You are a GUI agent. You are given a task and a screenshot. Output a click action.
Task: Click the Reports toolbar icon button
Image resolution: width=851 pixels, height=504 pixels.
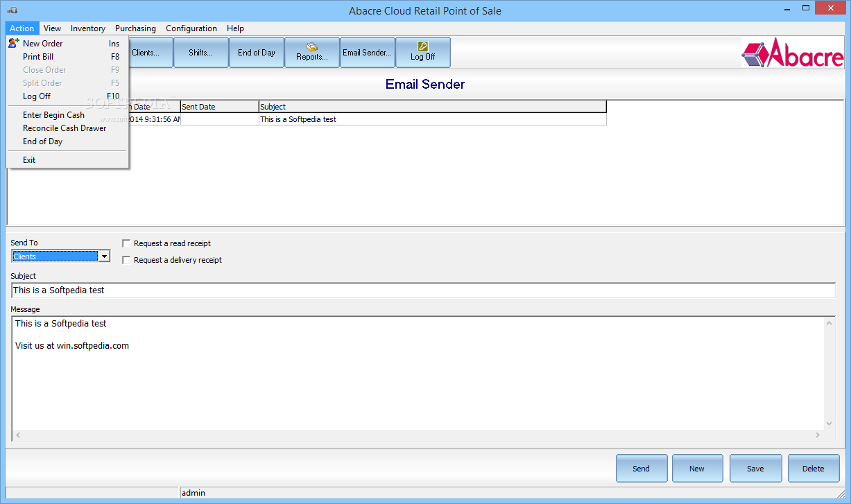point(312,52)
